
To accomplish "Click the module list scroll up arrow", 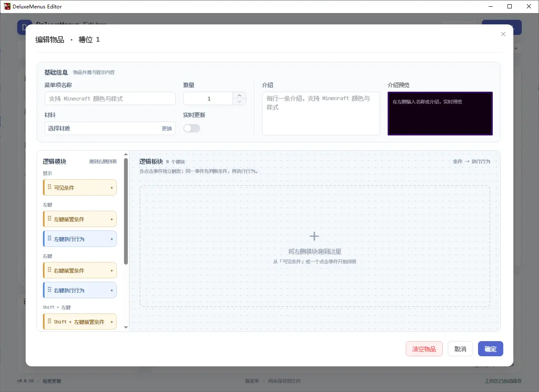I will pyautogui.click(x=126, y=154).
